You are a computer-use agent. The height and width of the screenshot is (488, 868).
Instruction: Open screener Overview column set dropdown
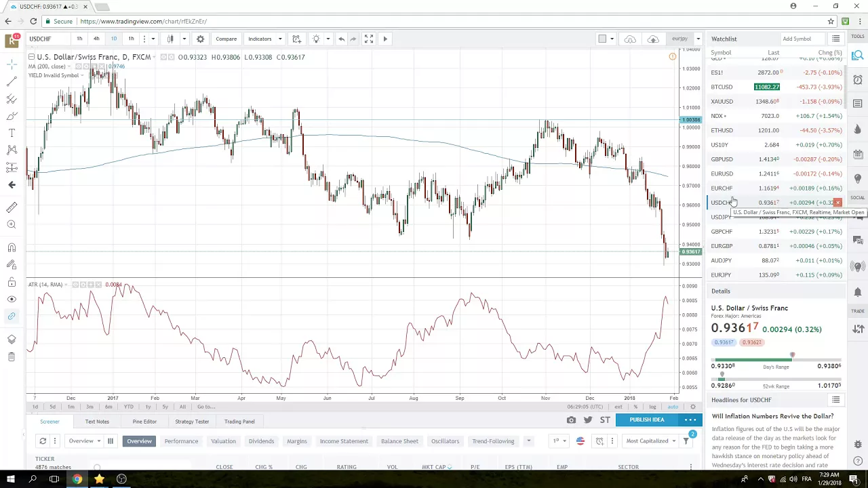(85, 441)
